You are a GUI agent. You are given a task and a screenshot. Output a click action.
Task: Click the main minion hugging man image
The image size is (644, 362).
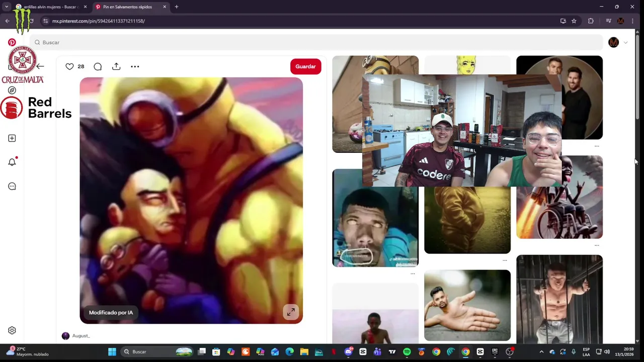click(191, 200)
